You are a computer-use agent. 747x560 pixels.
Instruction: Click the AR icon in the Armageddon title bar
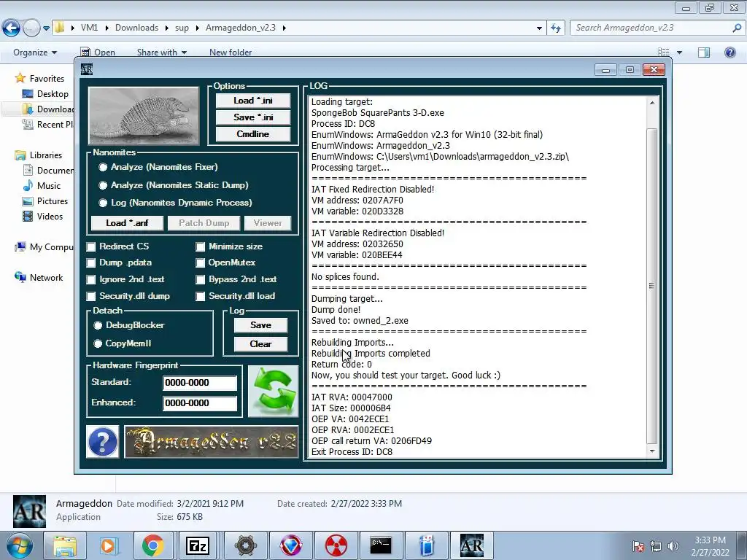pos(87,69)
